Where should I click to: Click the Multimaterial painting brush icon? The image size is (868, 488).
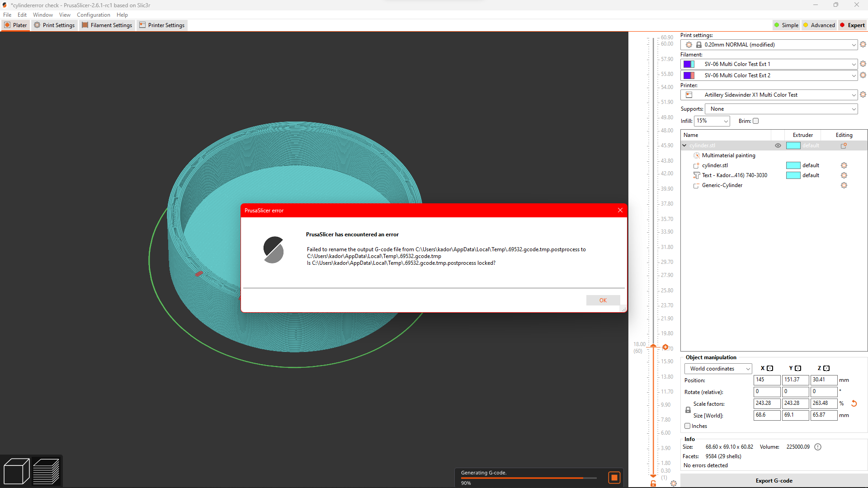click(x=696, y=155)
